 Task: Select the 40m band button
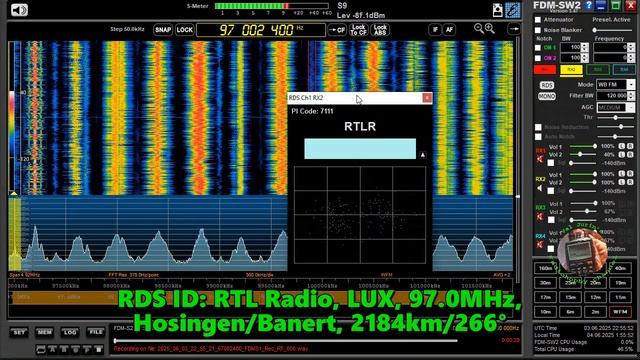point(620,268)
